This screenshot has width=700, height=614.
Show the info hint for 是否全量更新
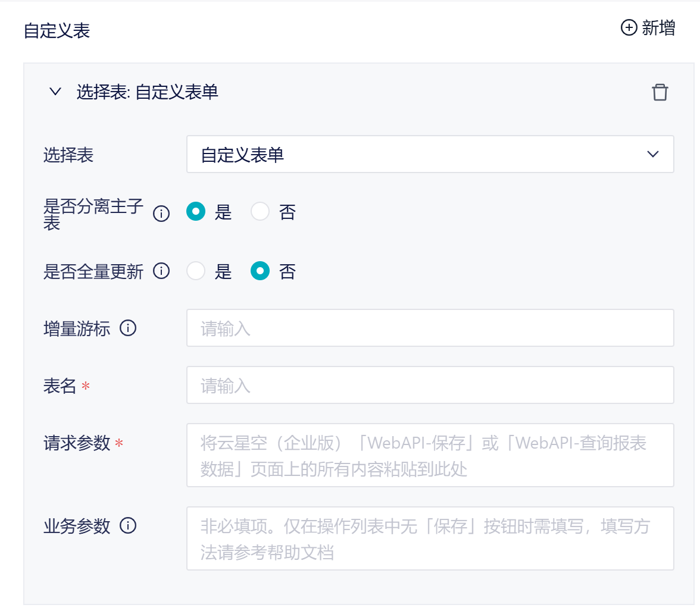[161, 271]
